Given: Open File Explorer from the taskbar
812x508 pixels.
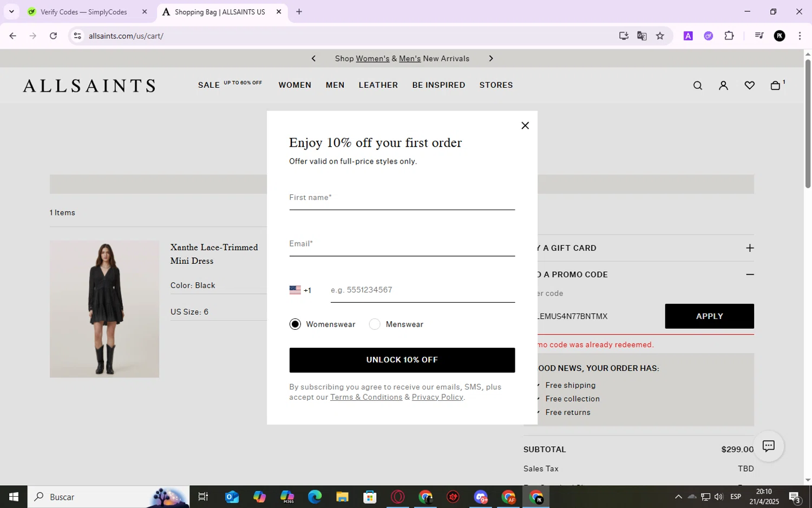Looking at the screenshot, I should pos(342,497).
